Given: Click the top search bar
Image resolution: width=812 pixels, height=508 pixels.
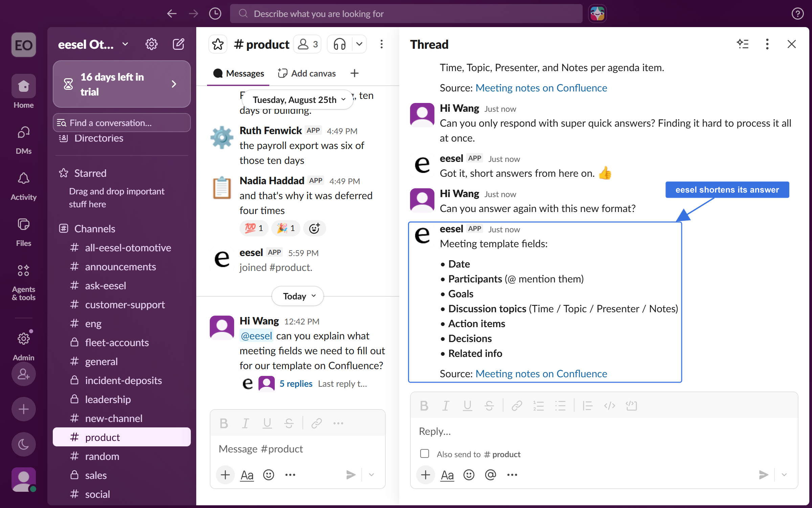Looking at the screenshot, I should (406, 14).
